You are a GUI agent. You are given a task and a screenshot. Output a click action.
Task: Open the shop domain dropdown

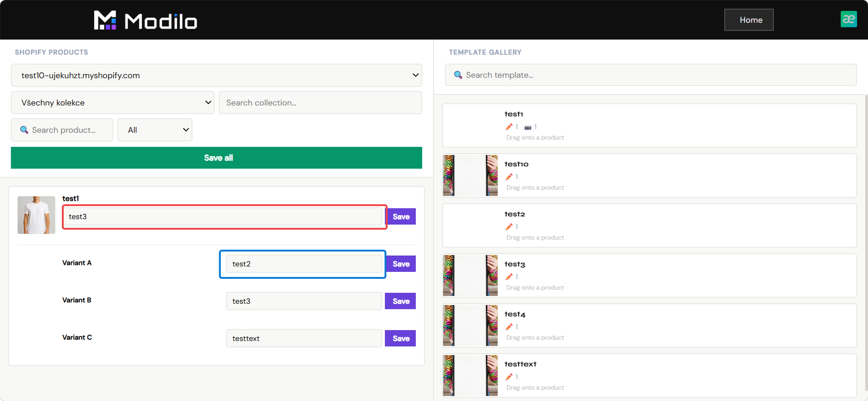pyautogui.click(x=217, y=75)
